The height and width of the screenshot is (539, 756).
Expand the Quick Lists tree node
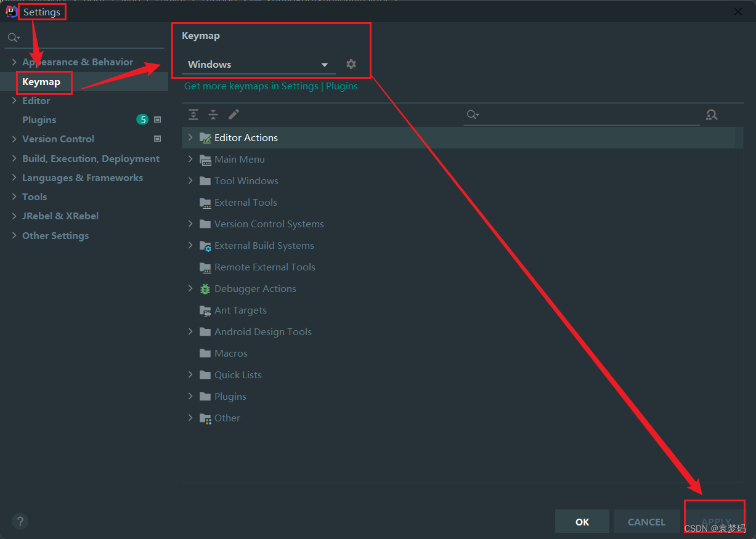(190, 375)
